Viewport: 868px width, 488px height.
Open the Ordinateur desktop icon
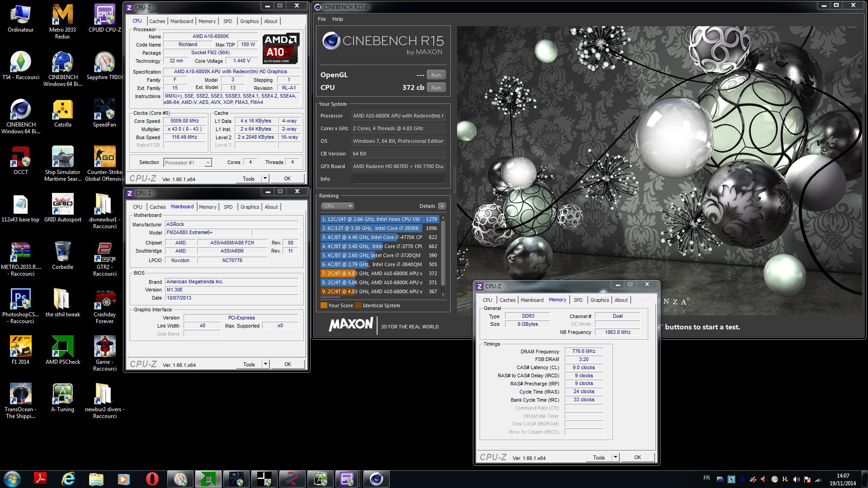pyautogui.click(x=20, y=19)
